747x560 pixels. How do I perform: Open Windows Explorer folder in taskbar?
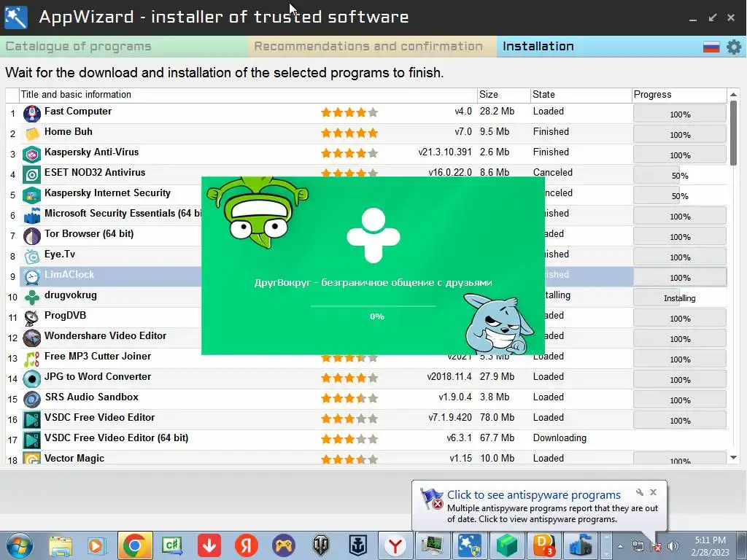coord(61,545)
